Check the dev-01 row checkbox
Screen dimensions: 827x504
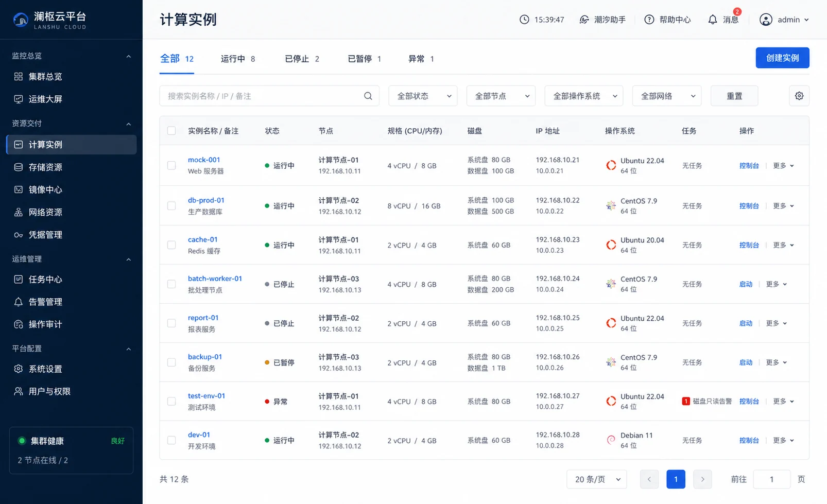click(171, 440)
